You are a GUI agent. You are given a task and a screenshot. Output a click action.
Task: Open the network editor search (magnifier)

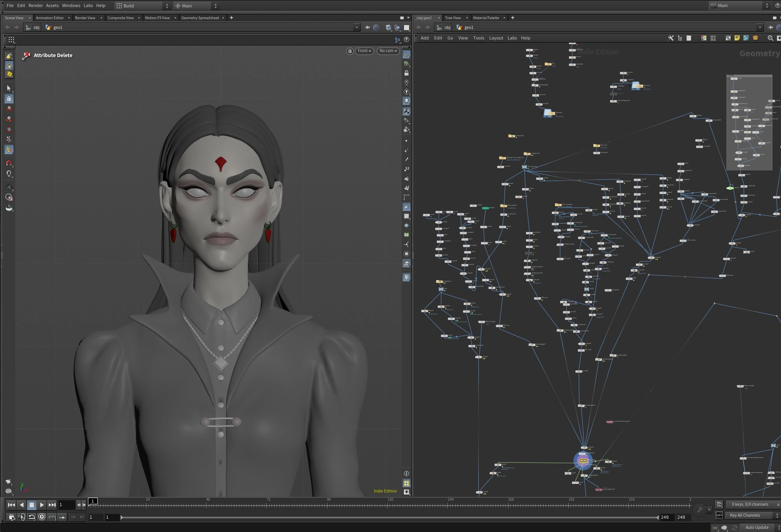pos(770,38)
